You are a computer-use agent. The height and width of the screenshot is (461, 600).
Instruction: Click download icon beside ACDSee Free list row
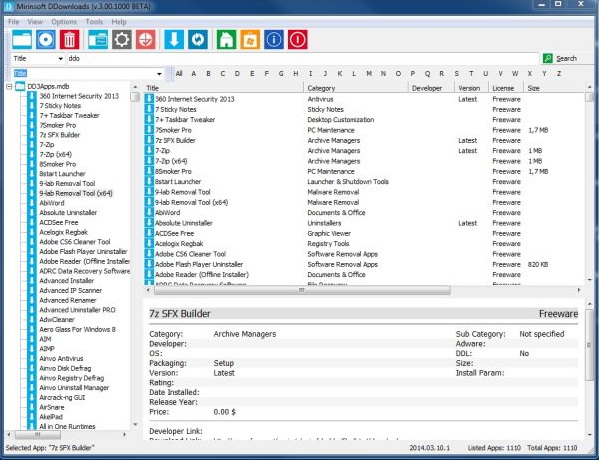coord(149,233)
